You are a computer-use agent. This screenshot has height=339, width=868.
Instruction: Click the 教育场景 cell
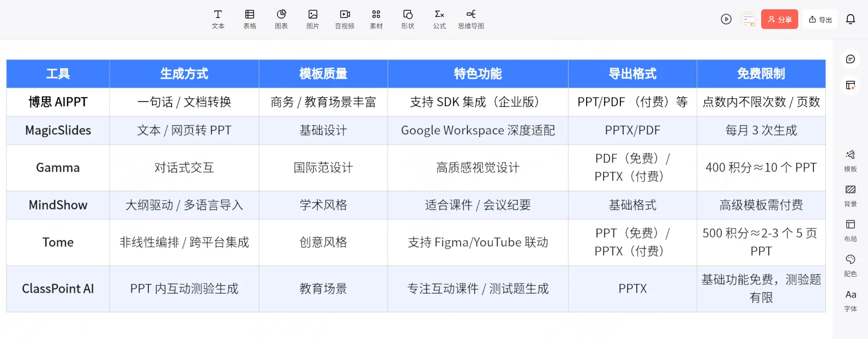[x=323, y=289]
